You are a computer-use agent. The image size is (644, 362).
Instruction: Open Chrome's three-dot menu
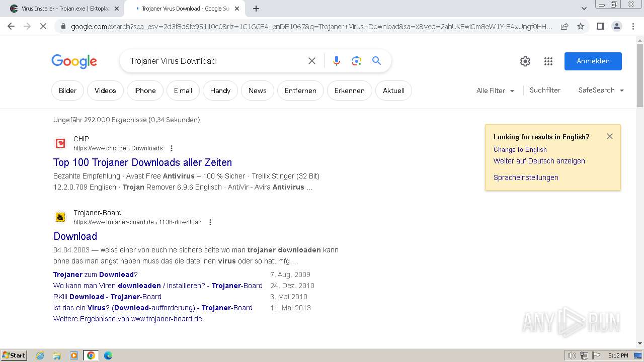[x=632, y=26]
